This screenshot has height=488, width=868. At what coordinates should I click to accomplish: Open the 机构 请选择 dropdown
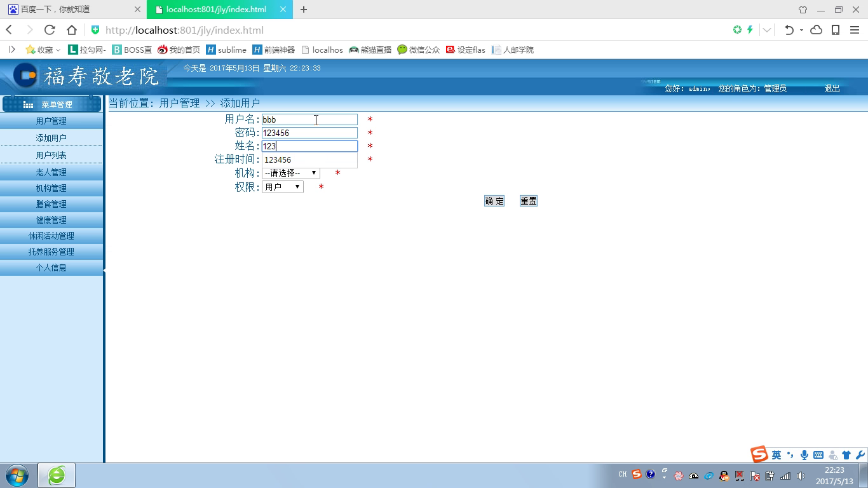tap(290, 173)
